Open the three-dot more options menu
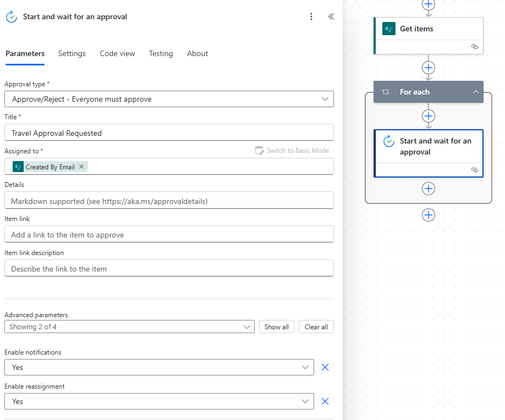 pyautogui.click(x=311, y=16)
